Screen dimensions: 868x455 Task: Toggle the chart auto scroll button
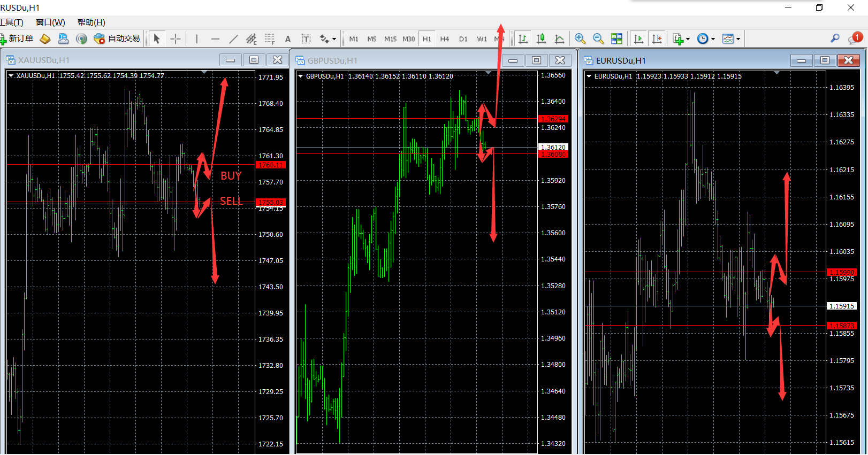point(638,39)
